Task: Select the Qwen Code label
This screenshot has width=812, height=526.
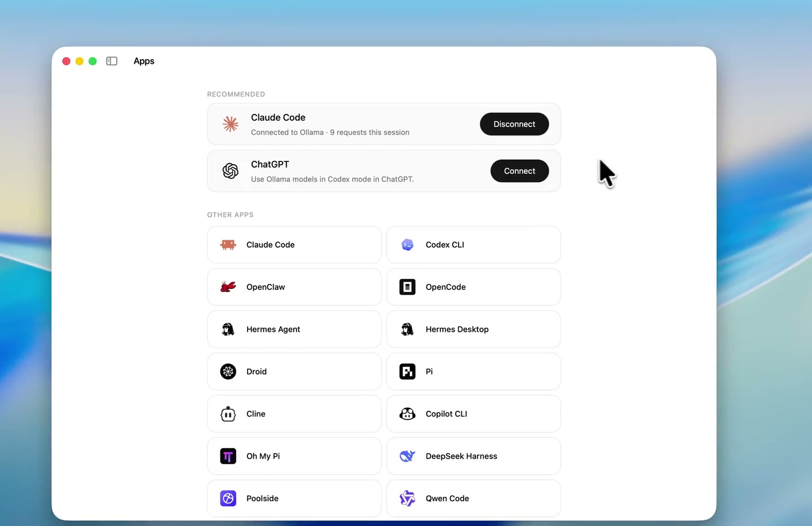Action: pyautogui.click(x=447, y=499)
